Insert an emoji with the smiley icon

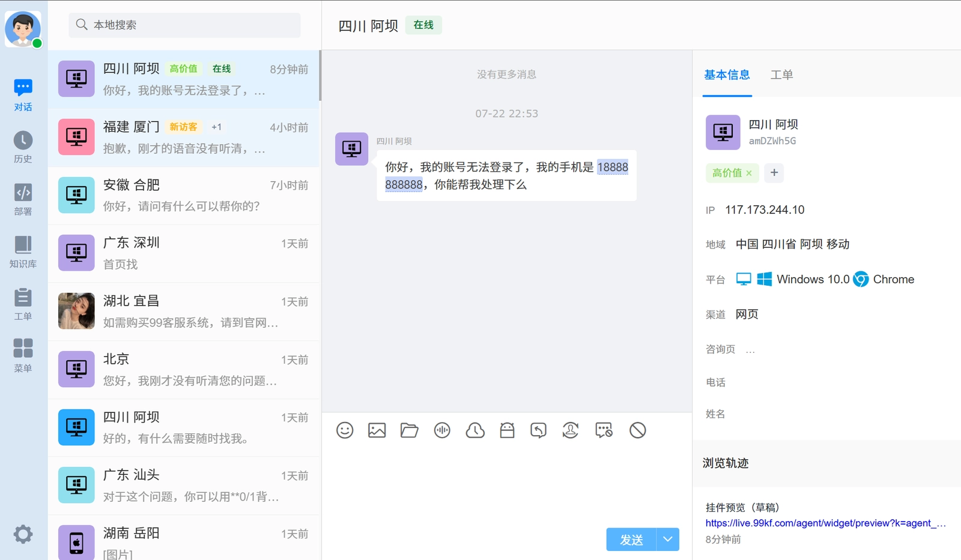345,430
